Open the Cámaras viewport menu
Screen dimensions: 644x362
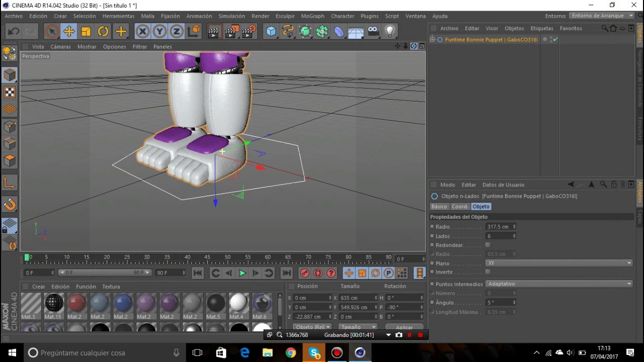tap(60, 47)
